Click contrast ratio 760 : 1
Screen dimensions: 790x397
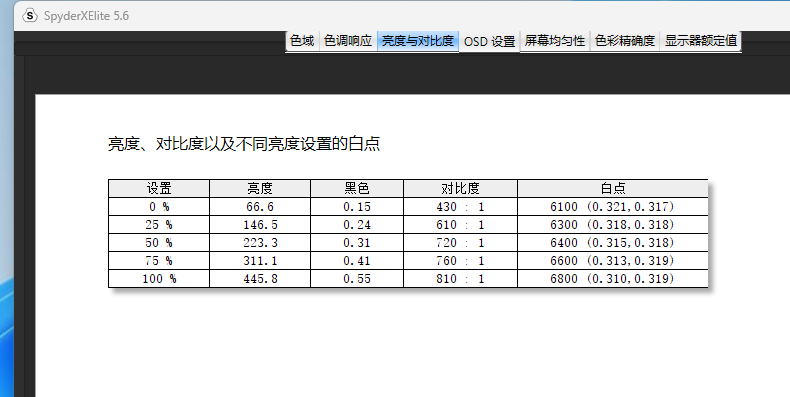tap(460, 261)
